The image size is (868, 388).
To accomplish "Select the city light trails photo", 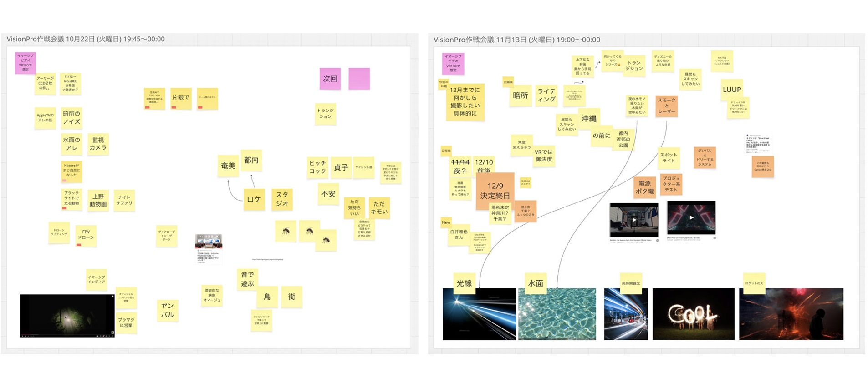I will click(x=626, y=314).
